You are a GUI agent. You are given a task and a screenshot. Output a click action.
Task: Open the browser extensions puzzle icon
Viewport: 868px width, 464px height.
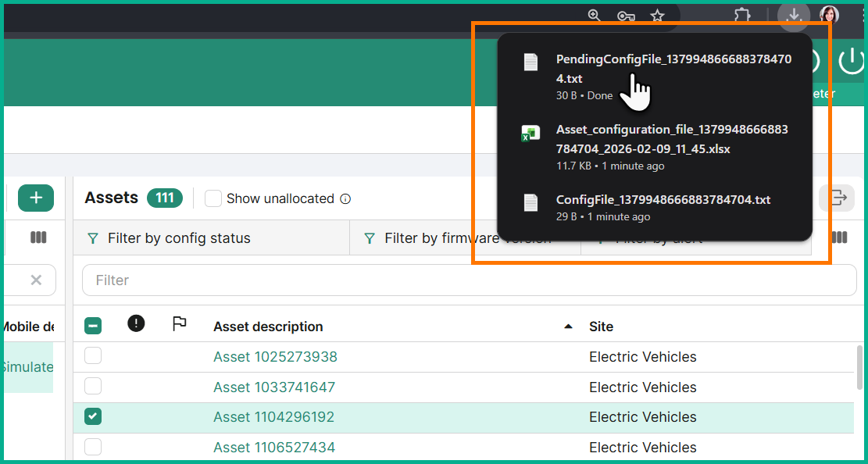(x=741, y=15)
